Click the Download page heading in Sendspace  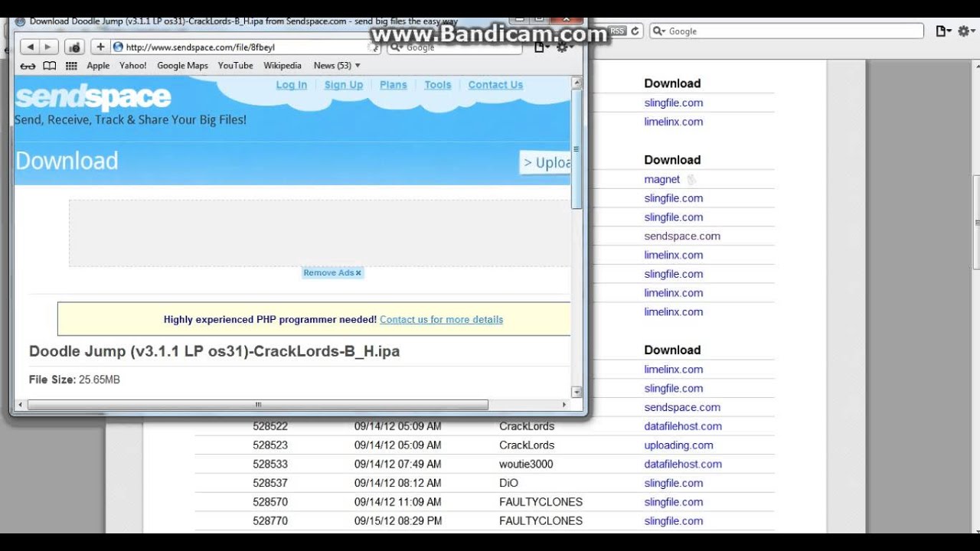click(x=67, y=161)
